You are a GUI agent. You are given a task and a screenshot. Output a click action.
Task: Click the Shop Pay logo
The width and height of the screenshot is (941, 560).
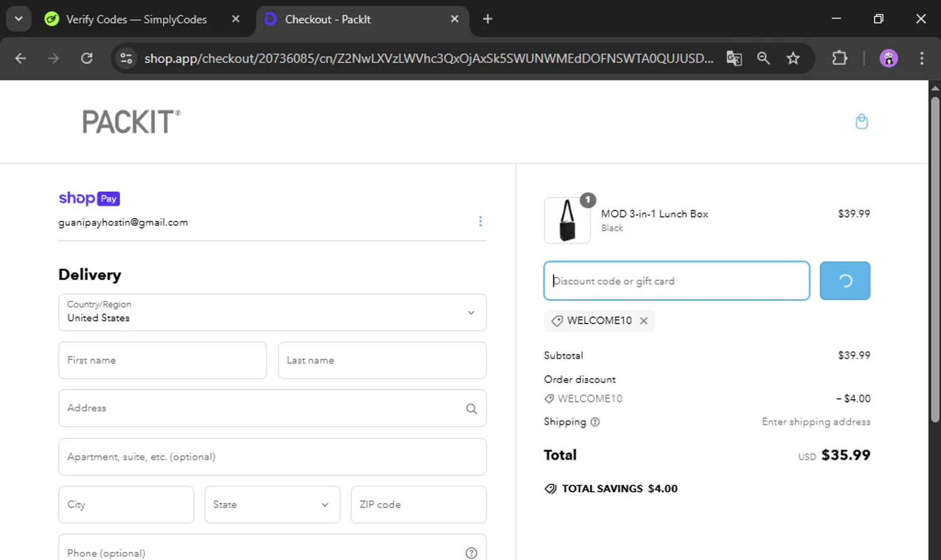(x=89, y=198)
